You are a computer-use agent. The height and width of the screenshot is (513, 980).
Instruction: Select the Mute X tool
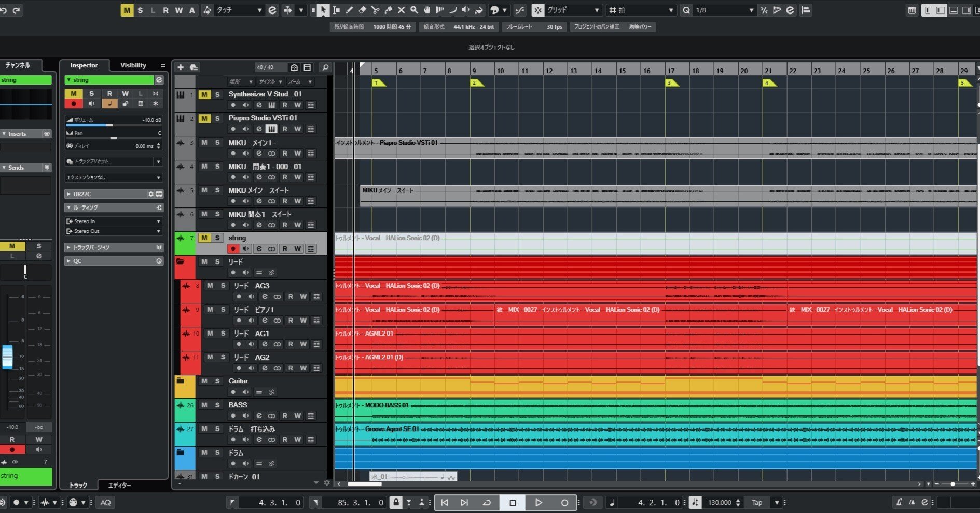tap(401, 10)
